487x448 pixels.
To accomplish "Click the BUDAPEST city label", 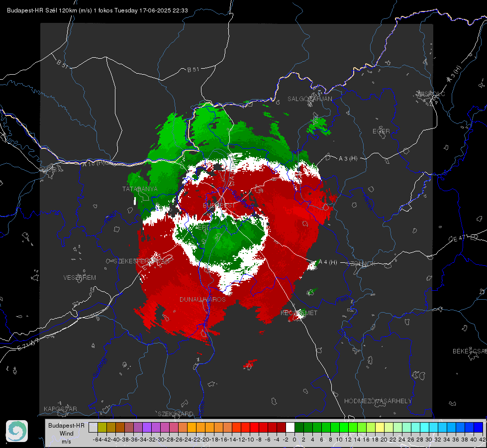I will (219, 206).
